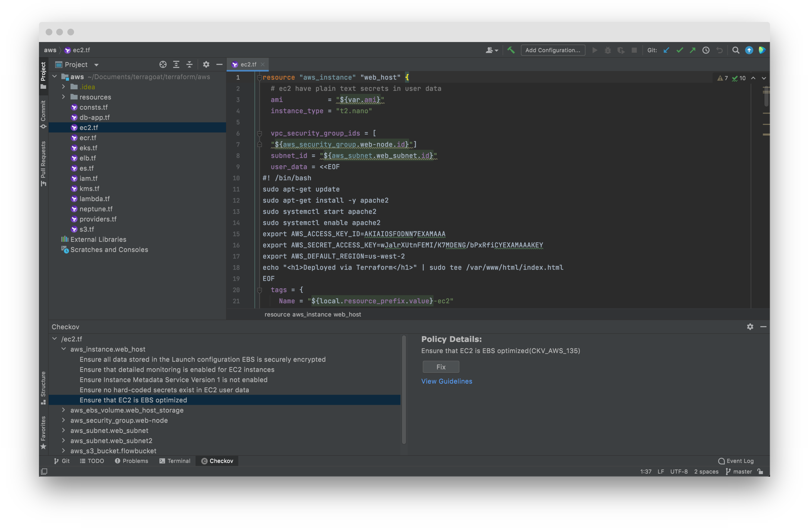The image size is (809, 532).
Task: Expand aws_security_group.web-node node
Action: (x=63, y=420)
